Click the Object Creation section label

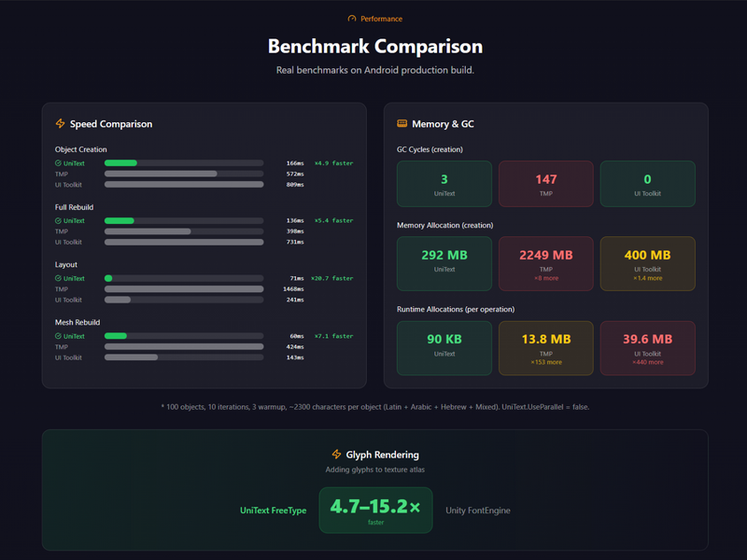[x=80, y=149]
